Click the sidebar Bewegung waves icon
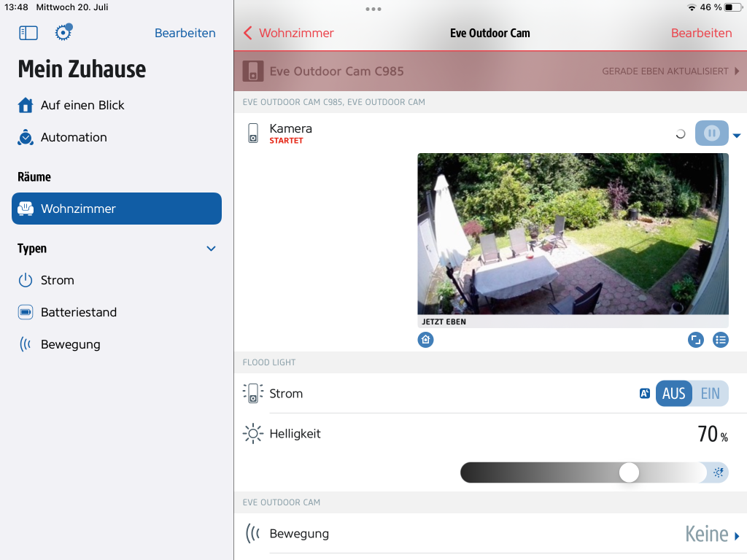 pos(26,344)
